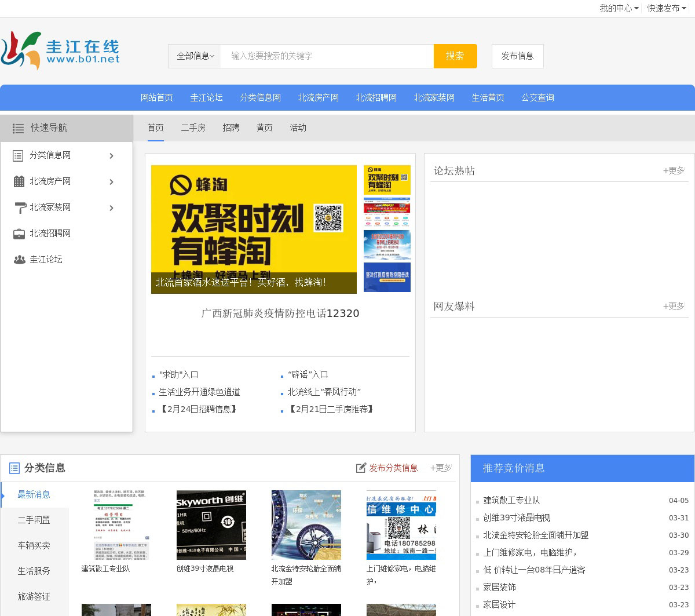
Task: Click the 分类信息网 sidebar list icon
Action: (19, 155)
